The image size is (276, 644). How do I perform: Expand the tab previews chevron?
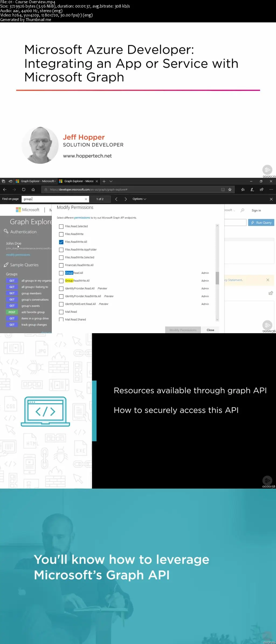click(111, 181)
